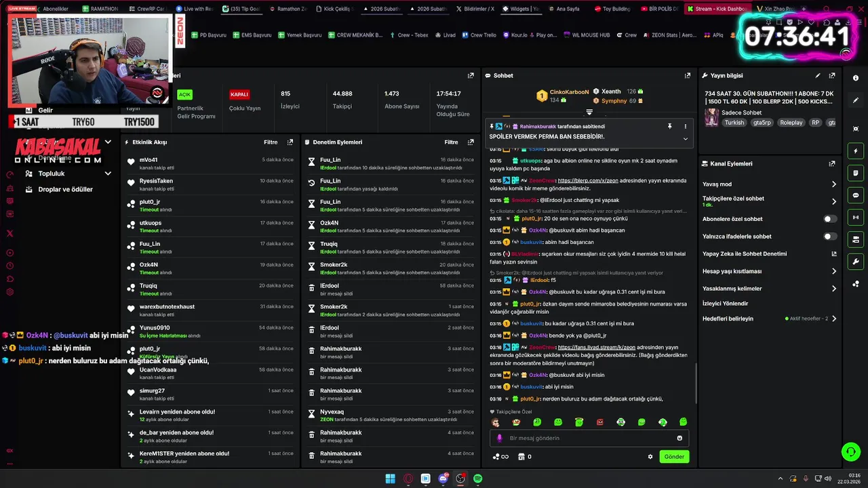Click the pin icon on pinned message
The width and height of the screenshot is (868, 488).
(669, 126)
